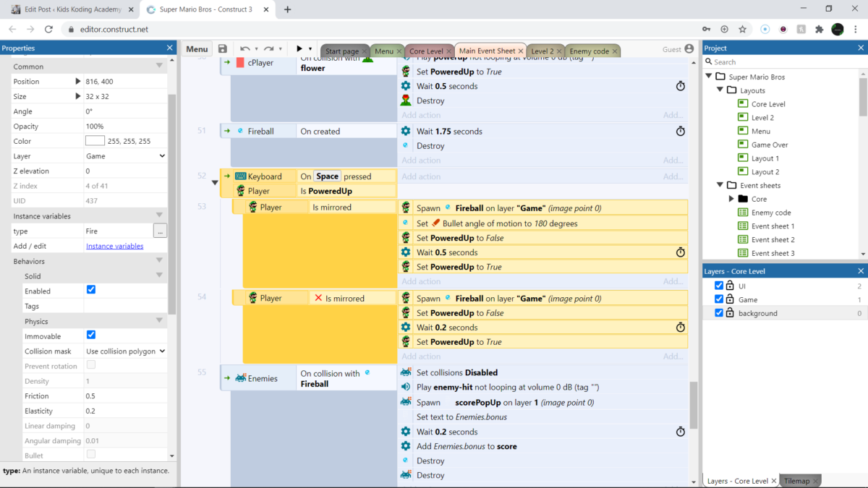The image size is (868, 488).
Task: Switch to the Core Level tab
Action: click(x=426, y=51)
